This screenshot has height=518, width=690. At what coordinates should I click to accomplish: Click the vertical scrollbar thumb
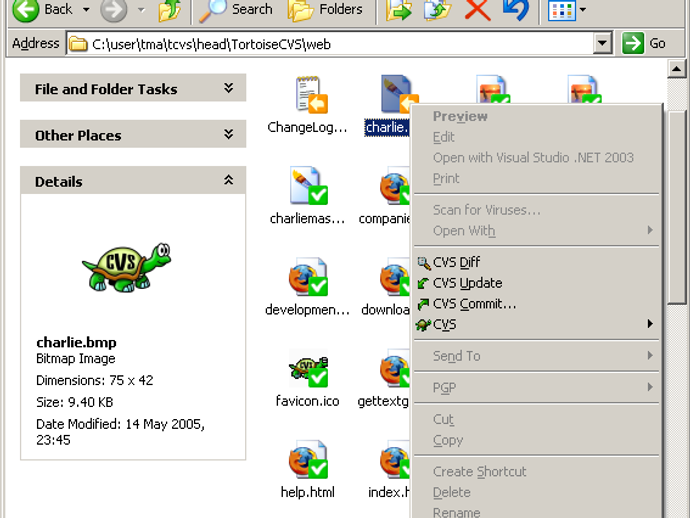point(677,205)
